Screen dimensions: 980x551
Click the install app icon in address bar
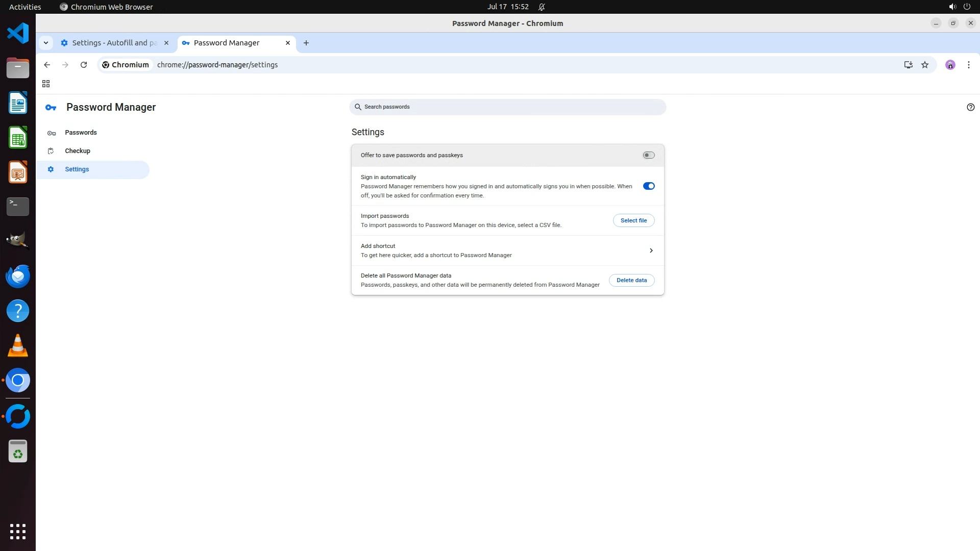tap(908, 65)
